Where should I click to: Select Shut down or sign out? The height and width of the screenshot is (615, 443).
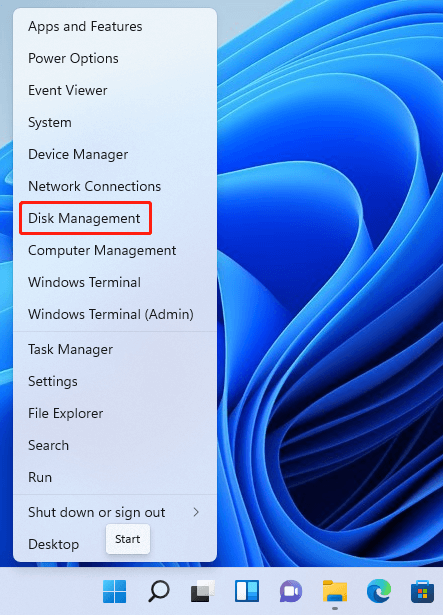point(115,512)
